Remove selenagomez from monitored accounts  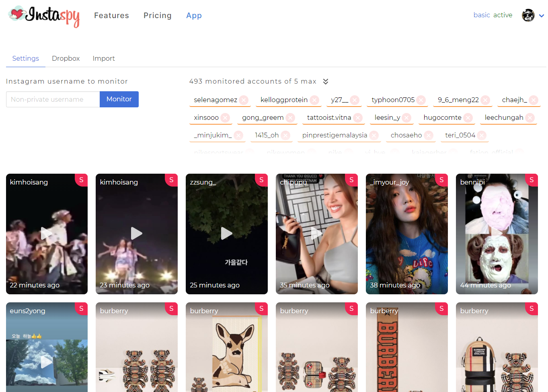pos(243,100)
